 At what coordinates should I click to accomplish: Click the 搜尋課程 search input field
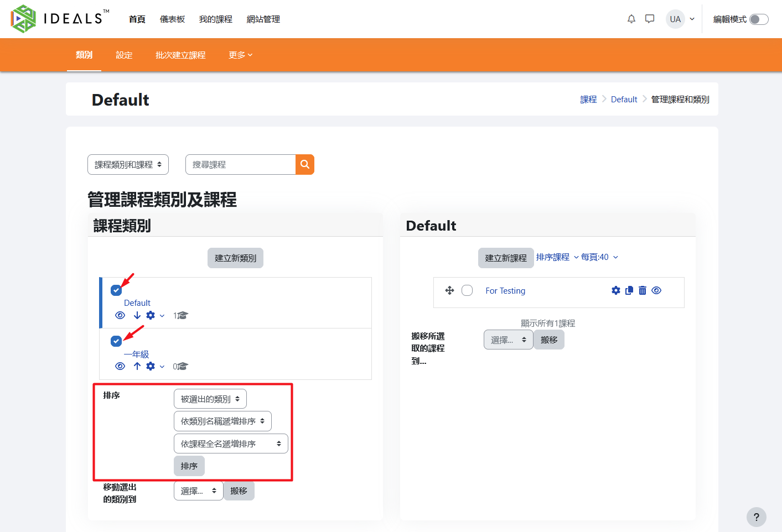(241, 165)
